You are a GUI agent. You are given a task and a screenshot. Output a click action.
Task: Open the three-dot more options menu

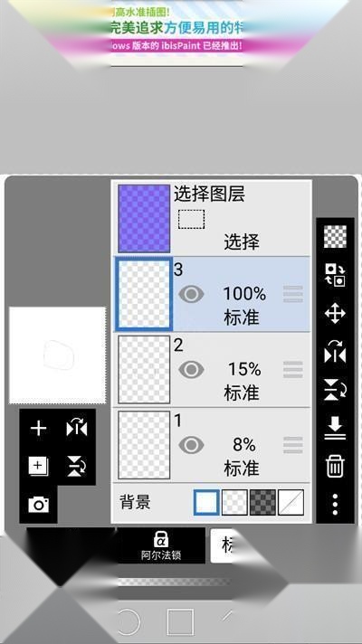(335, 505)
